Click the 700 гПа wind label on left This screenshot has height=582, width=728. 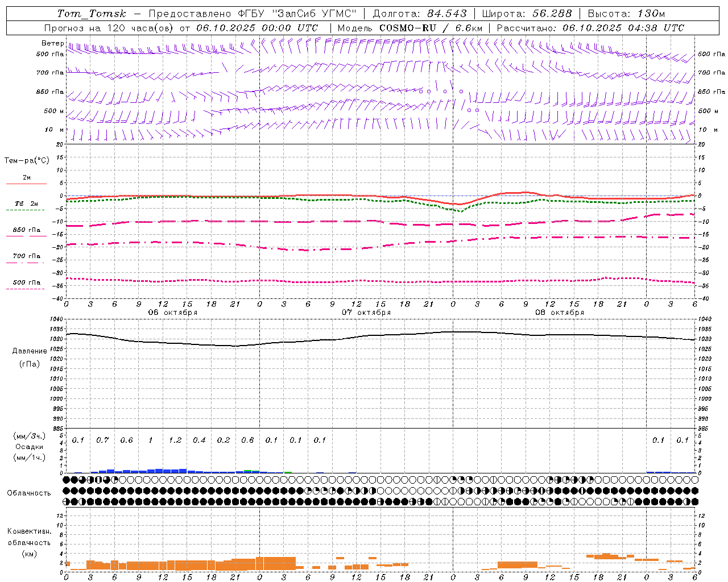click(x=50, y=73)
